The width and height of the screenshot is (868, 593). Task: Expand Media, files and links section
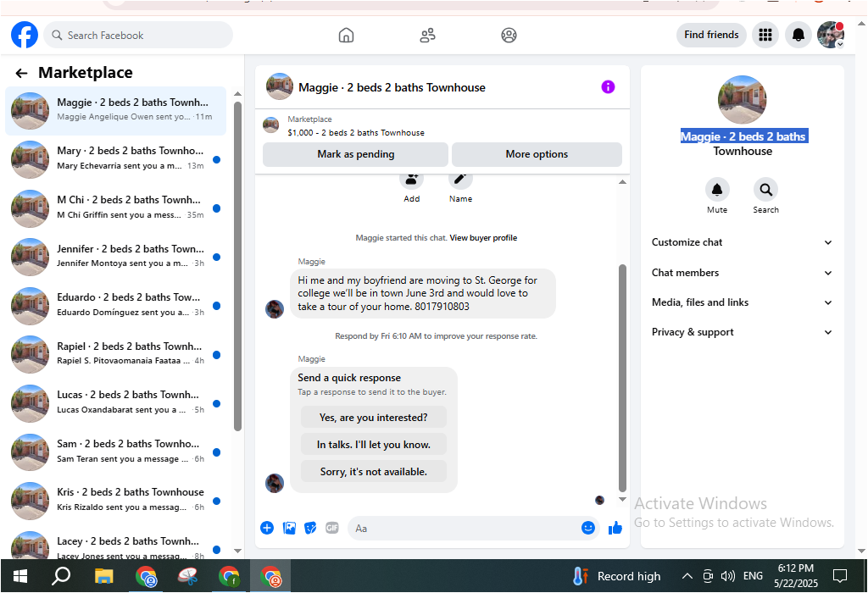(742, 302)
